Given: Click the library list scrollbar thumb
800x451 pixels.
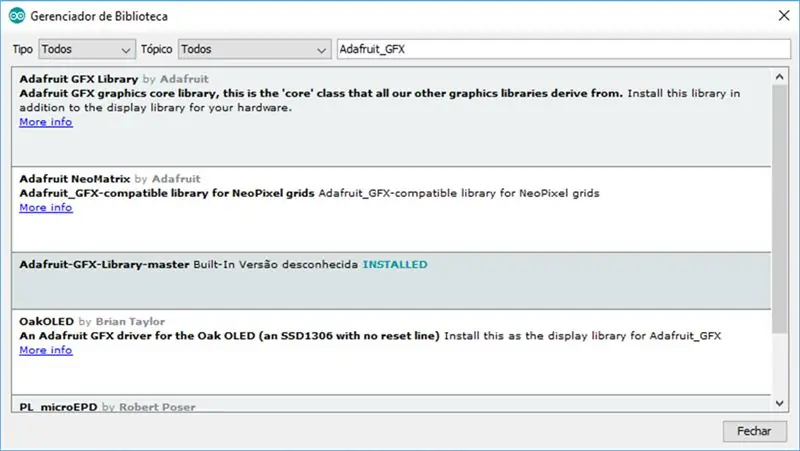Looking at the screenshot, I should pyautogui.click(x=779, y=209).
